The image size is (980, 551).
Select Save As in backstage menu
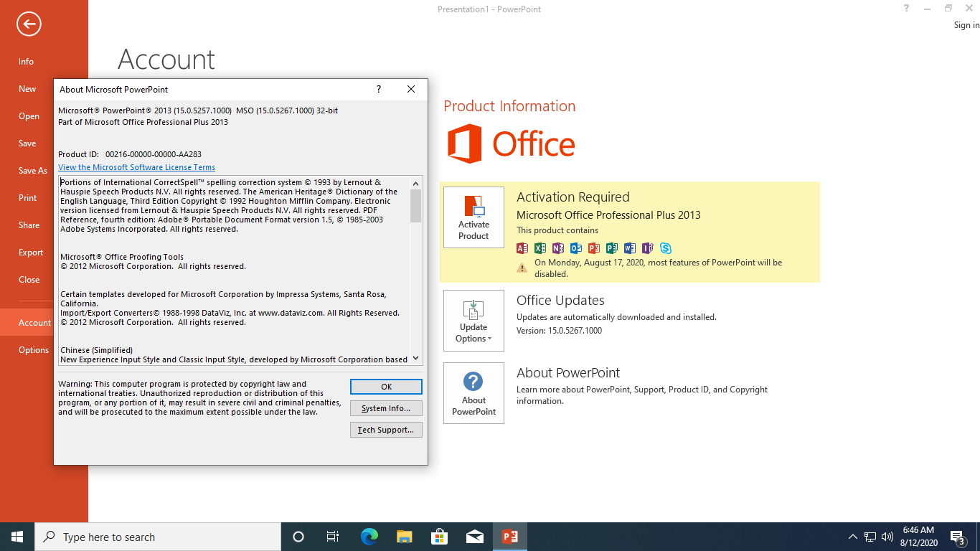click(44, 171)
